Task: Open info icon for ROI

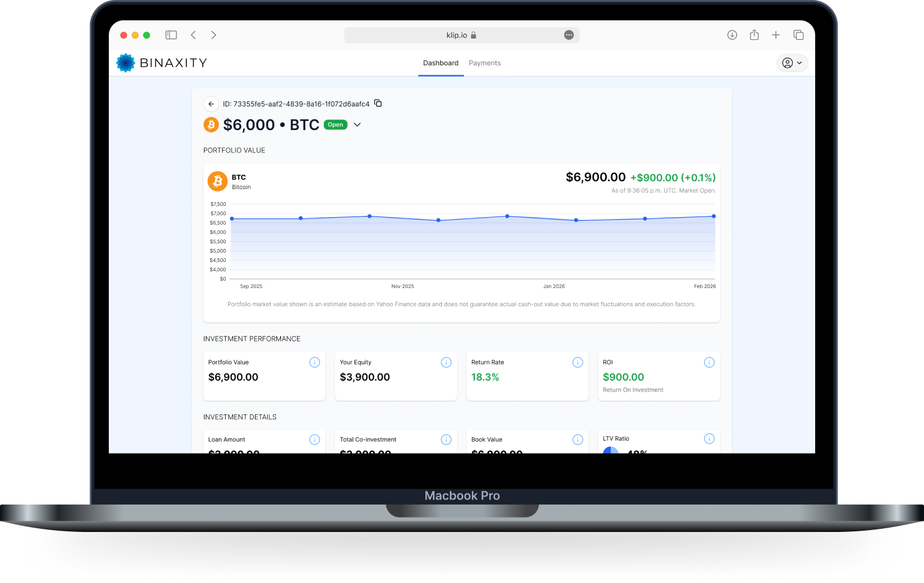Action: (709, 362)
